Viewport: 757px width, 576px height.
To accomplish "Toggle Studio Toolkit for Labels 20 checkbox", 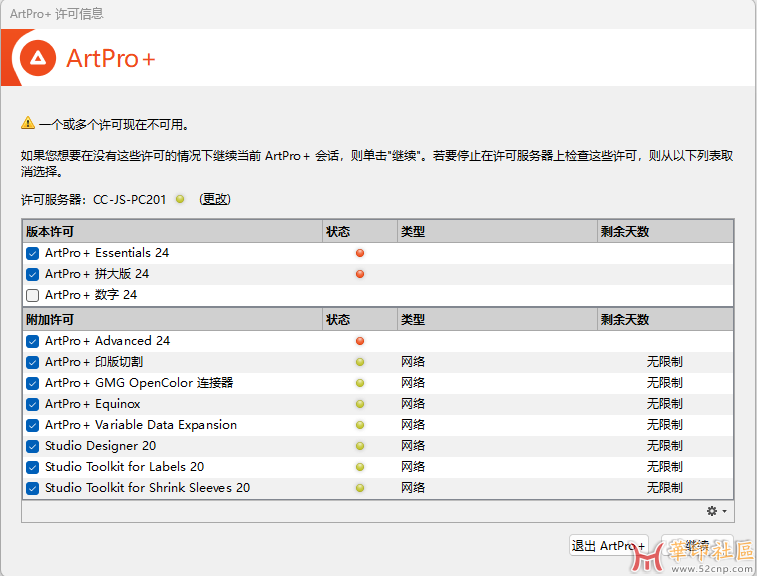I will pyautogui.click(x=32, y=467).
